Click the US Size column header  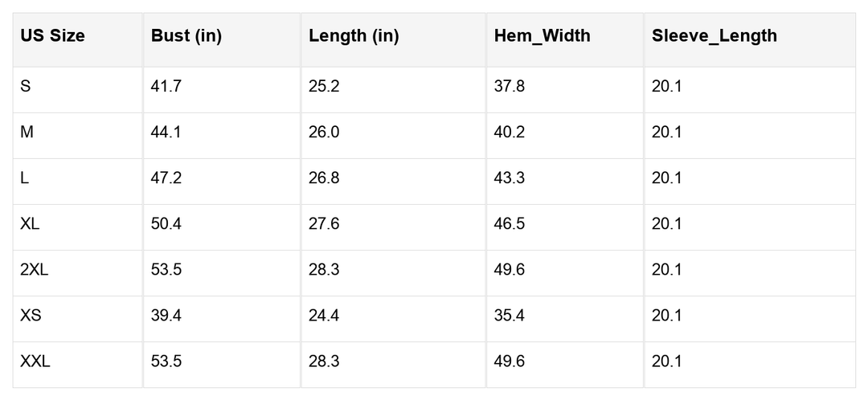pos(53,36)
